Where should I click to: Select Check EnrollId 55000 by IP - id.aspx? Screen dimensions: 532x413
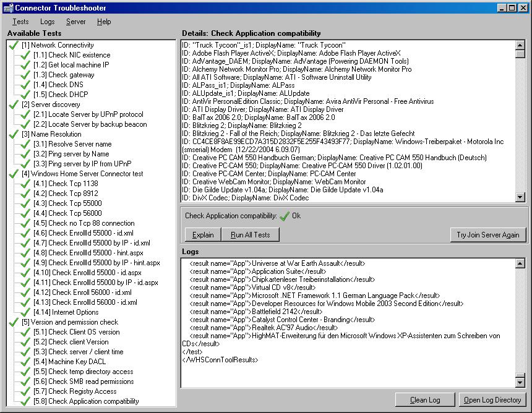point(96,283)
